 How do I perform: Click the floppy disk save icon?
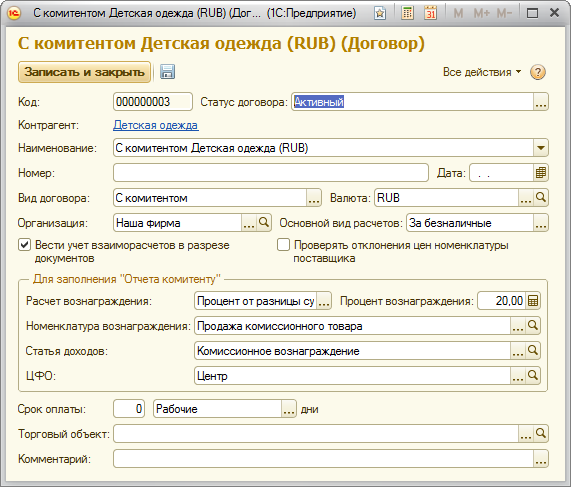click(168, 72)
